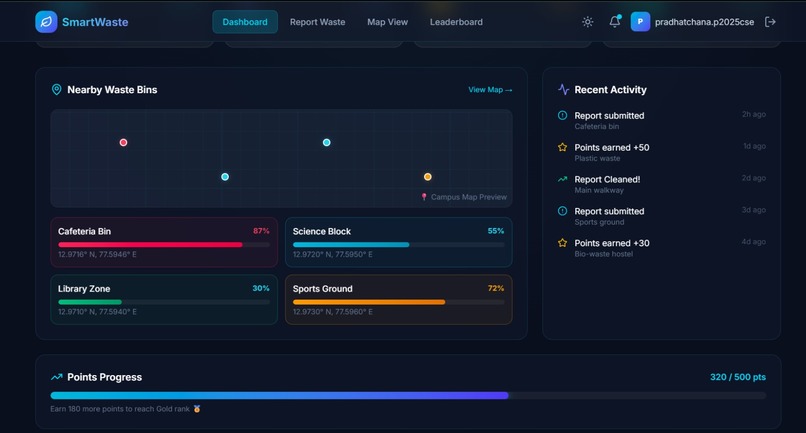Click the Points earned +30 activity entry
This screenshot has width=806, height=433.
click(x=662, y=248)
